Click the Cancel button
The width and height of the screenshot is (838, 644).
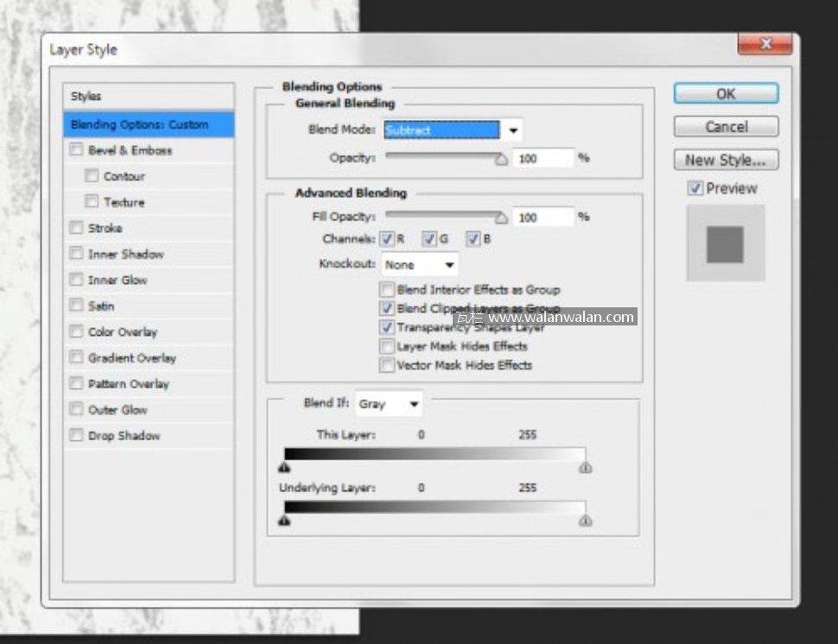tap(726, 127)
